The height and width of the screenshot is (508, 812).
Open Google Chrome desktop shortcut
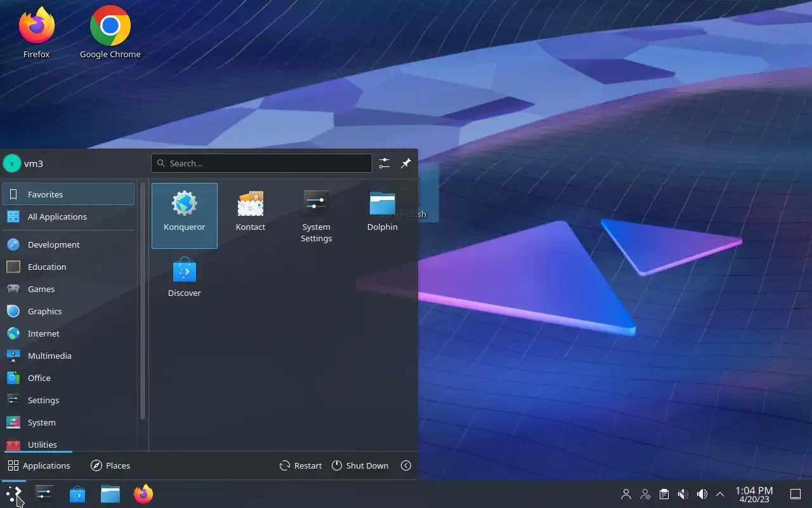(110, 33)
